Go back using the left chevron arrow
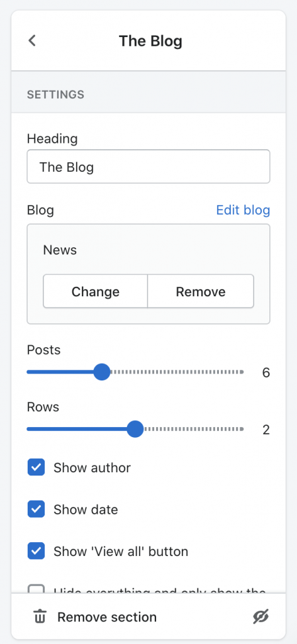Image resolution: width=297 pixels, height=644 pixels. pyautogui.click(x=32, y=41)
